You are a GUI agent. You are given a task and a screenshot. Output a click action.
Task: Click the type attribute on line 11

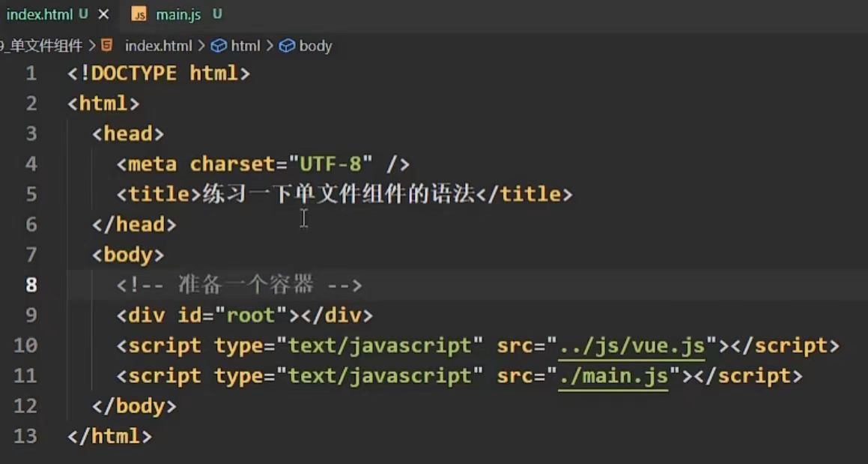[237, 376]
